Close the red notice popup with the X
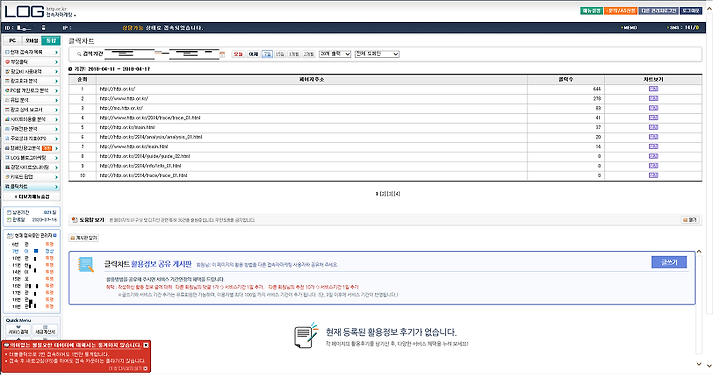 coord(146,345)
